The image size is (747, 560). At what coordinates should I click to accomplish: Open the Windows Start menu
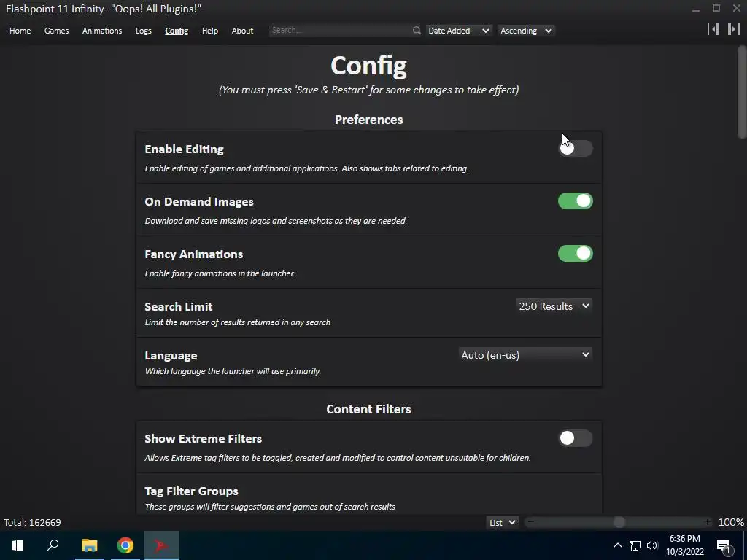18,545
